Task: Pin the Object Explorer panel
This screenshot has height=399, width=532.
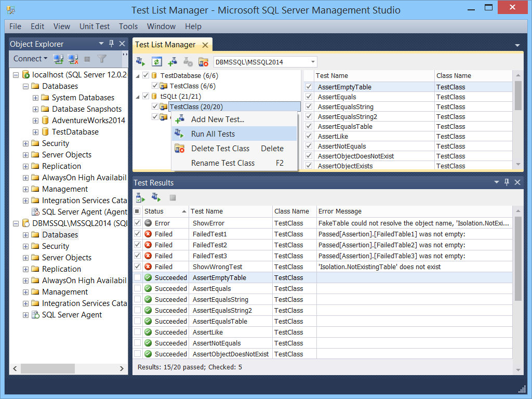Action: pos(112,44)
